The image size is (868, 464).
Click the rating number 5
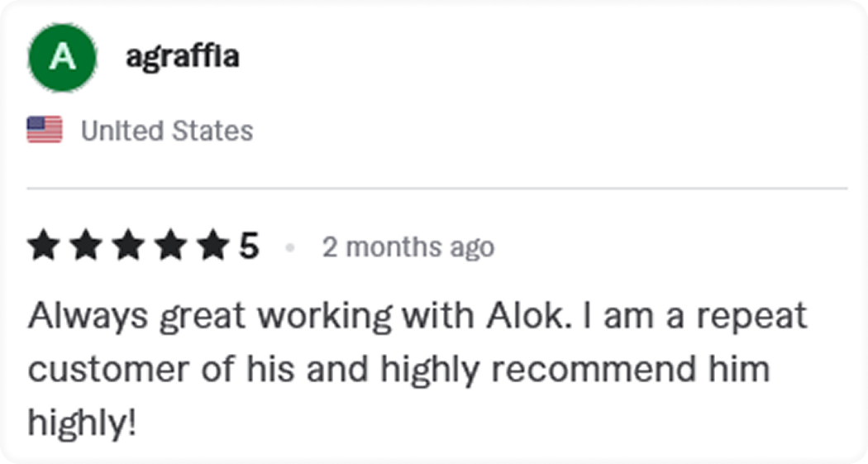pyautogui.click(x=249, y=246)
